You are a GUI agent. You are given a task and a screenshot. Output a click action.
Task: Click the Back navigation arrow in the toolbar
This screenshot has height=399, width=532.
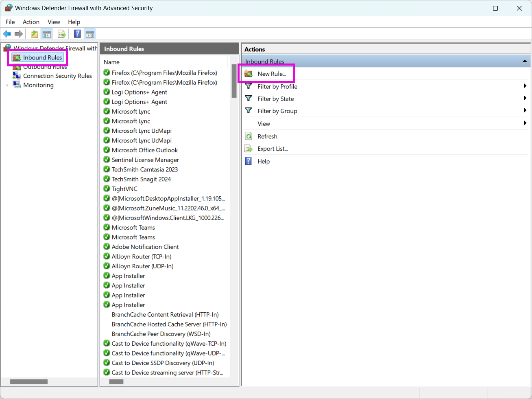[x=7, y=34]
